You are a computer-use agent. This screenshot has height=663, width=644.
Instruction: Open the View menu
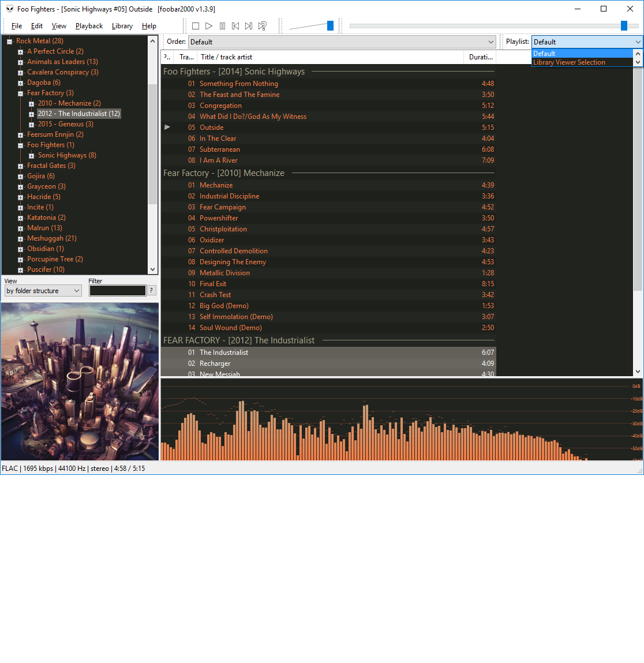[x=59, y=26]
